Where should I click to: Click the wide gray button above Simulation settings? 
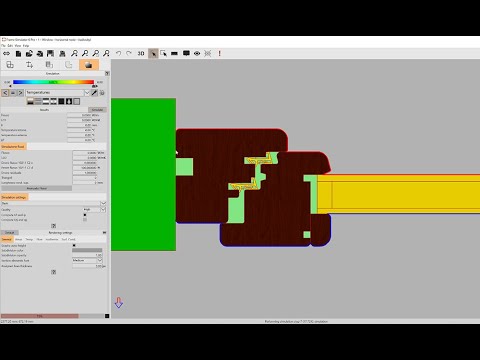point(37,188)
